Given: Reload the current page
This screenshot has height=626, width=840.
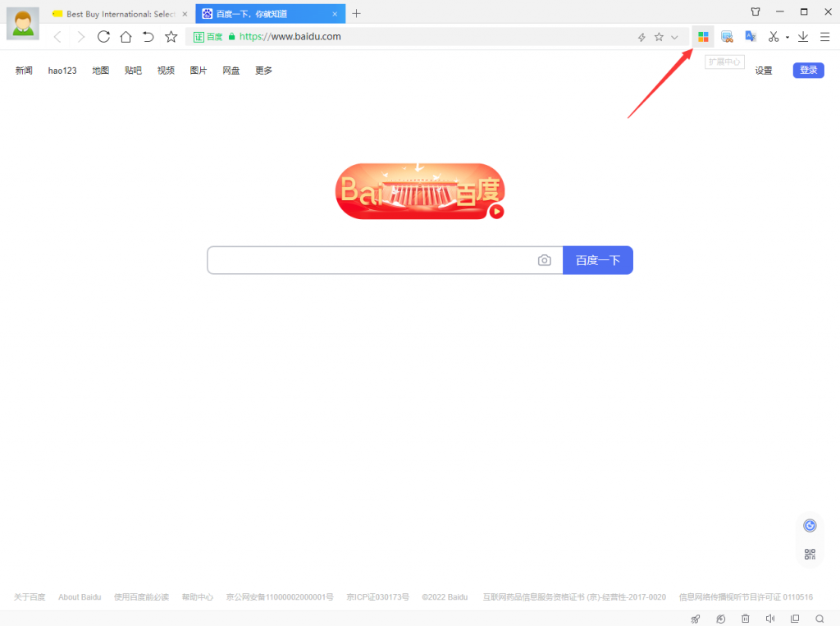Looking at the screenshot, I should [103, 37].
